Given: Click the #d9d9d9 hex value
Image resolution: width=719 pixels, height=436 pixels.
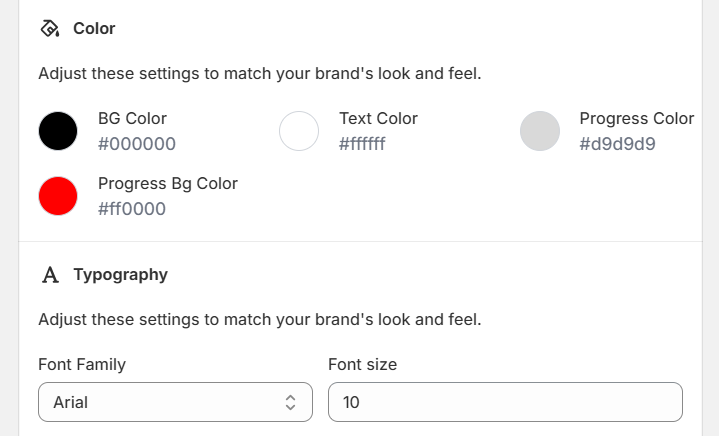Looking at the screenshot, I should point(617,144).
